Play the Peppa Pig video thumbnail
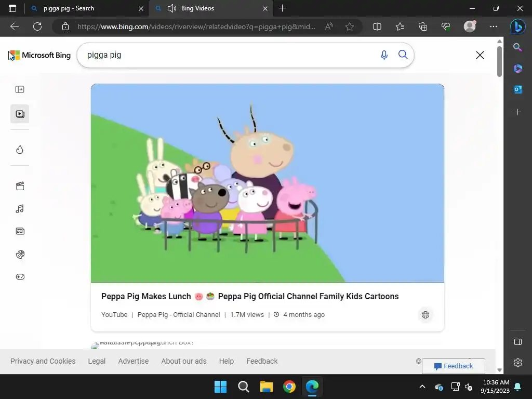The width and height of the screenshot is (532, 399). coord(268,183)
